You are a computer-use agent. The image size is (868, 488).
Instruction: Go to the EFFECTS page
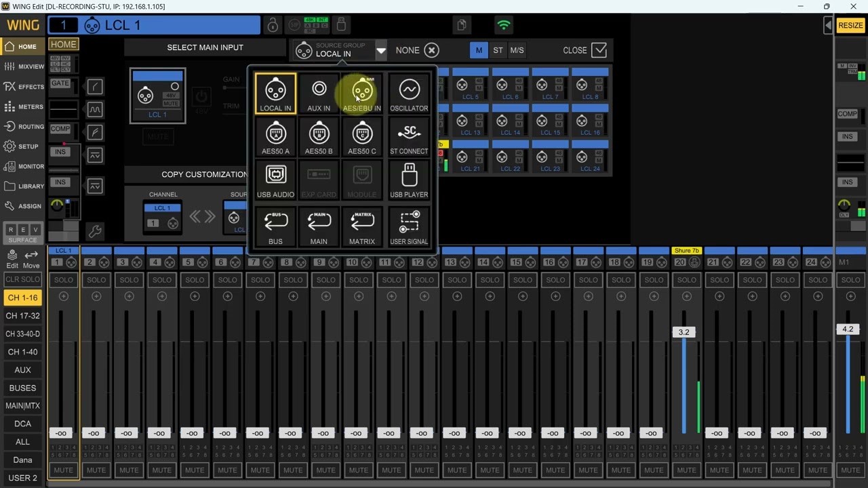pyautogui.click(x=22, y=87)
